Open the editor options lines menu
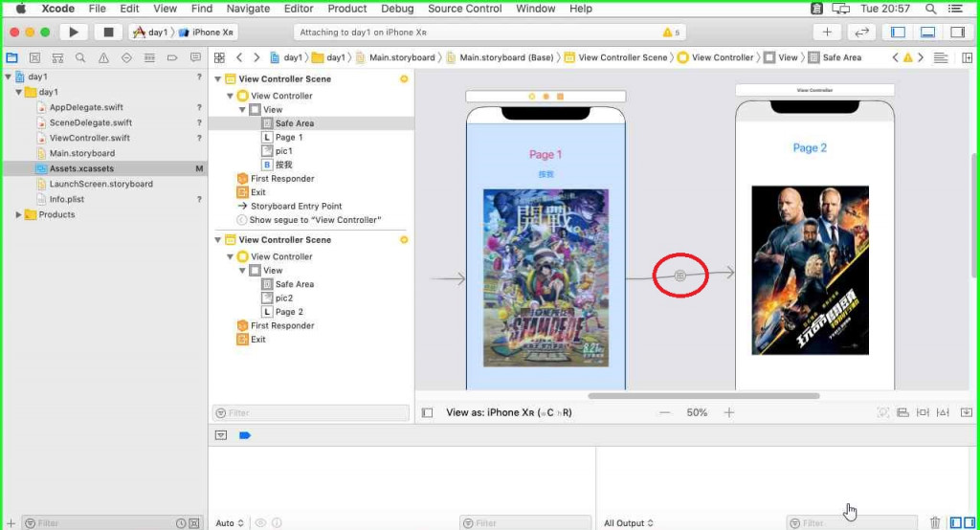The image size is (980, 530). [941, 57]
